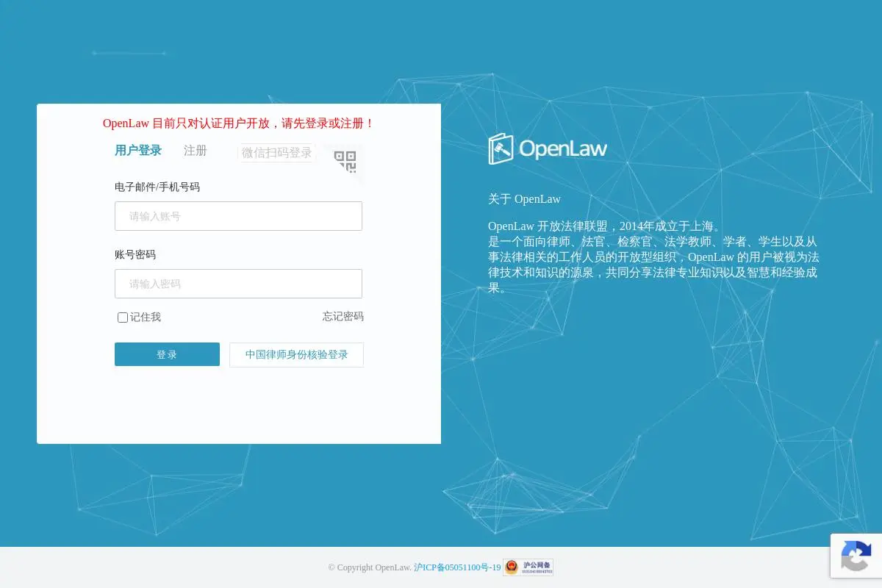The width and height of the screenshot is (882, 588).
Task: Click the OpenLaw logo
Action: [x=548, y=148]
